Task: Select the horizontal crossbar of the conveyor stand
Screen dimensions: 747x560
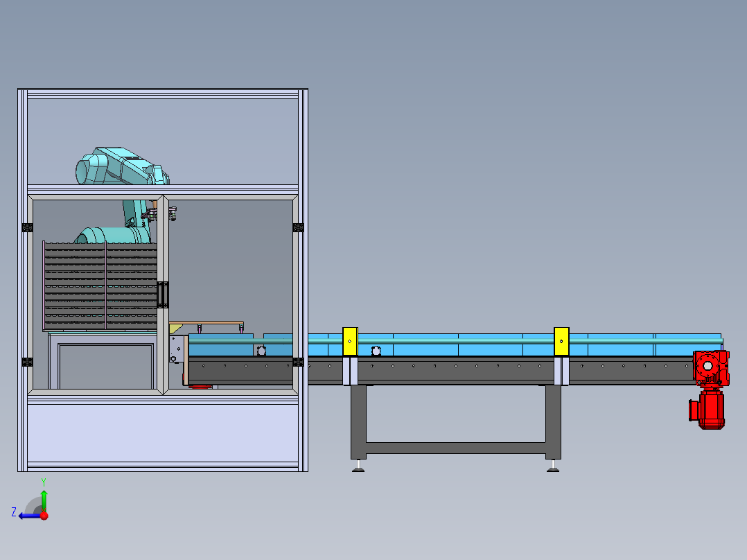Action: click(456, 448)
